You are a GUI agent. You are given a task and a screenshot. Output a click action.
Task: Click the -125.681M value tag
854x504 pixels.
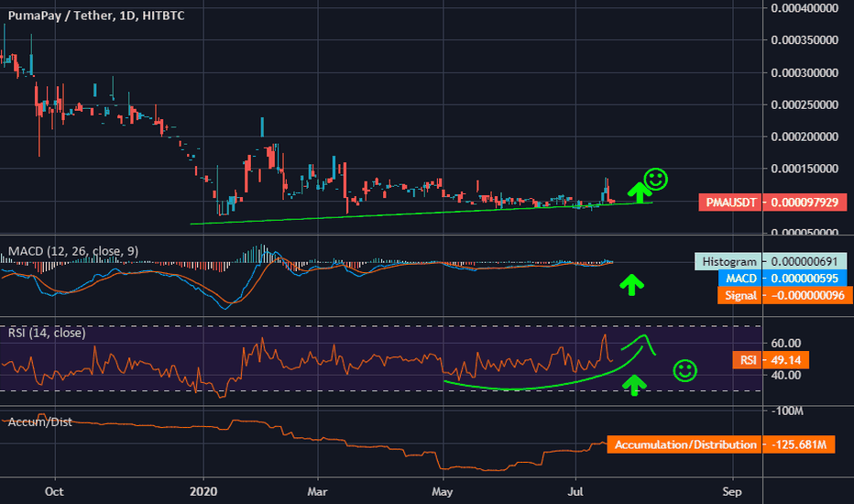(799, 444)
